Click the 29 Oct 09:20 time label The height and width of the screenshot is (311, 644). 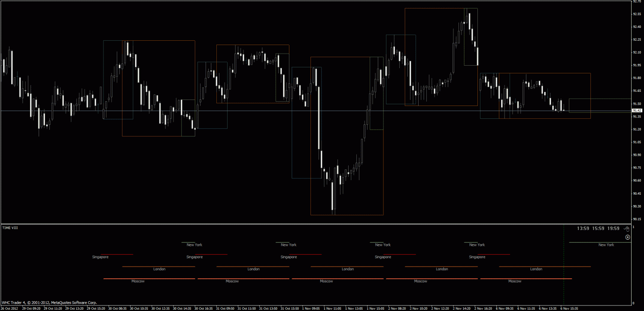point(31,308)
